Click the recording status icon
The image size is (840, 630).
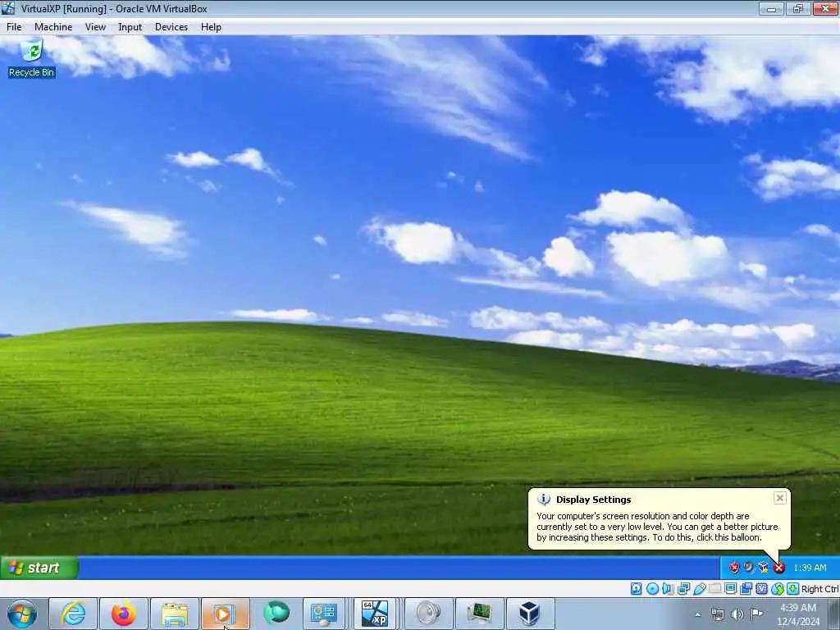pyautogui.click(x=746, y=589)
